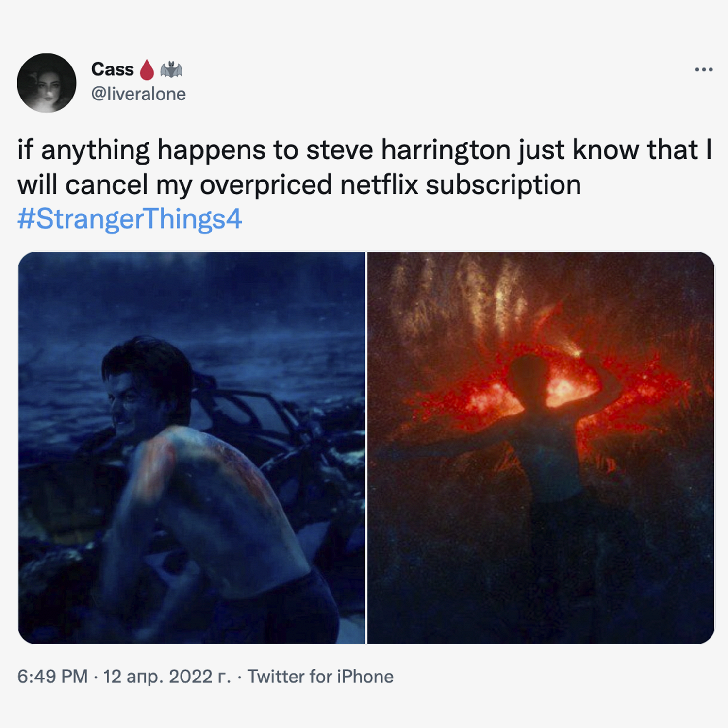Open the red glowing right photo
The image size is (728, 728).
(541, 447)
